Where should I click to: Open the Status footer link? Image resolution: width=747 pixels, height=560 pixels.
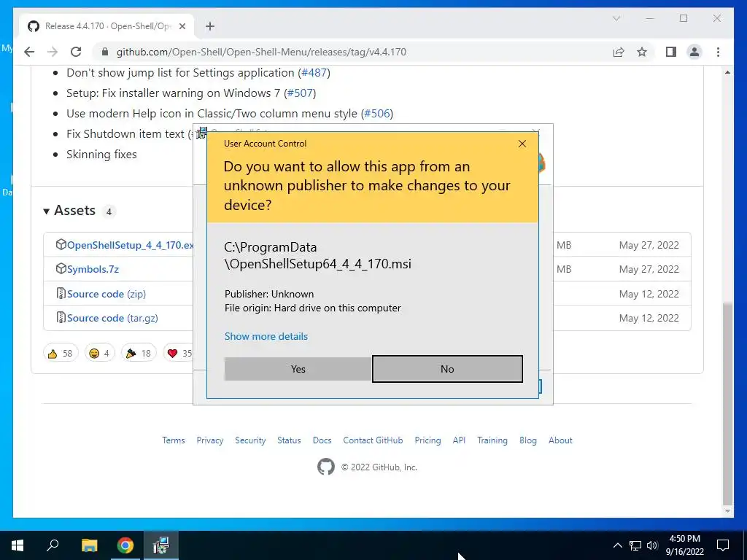coord(289,440)
